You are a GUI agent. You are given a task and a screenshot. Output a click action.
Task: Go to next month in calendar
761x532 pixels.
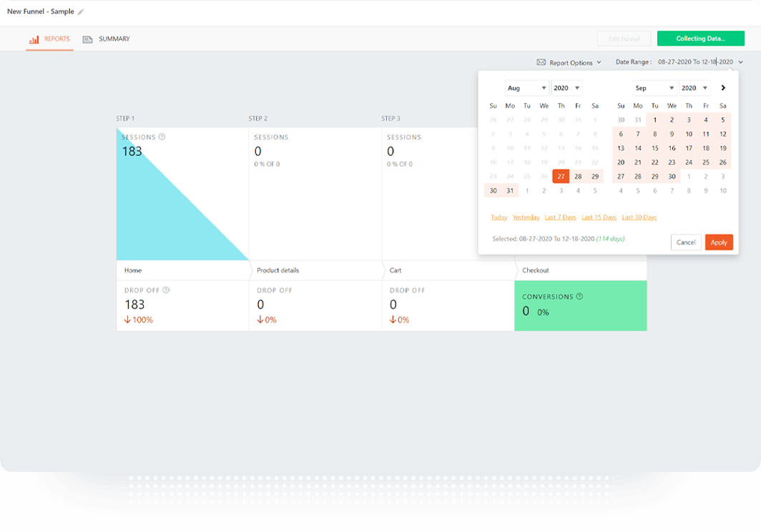coord(723,88)
